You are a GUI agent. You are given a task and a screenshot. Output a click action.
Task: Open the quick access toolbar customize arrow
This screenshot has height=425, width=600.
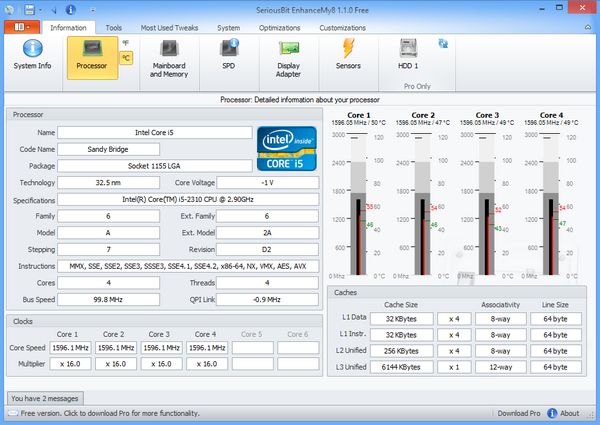coord(93,10)
